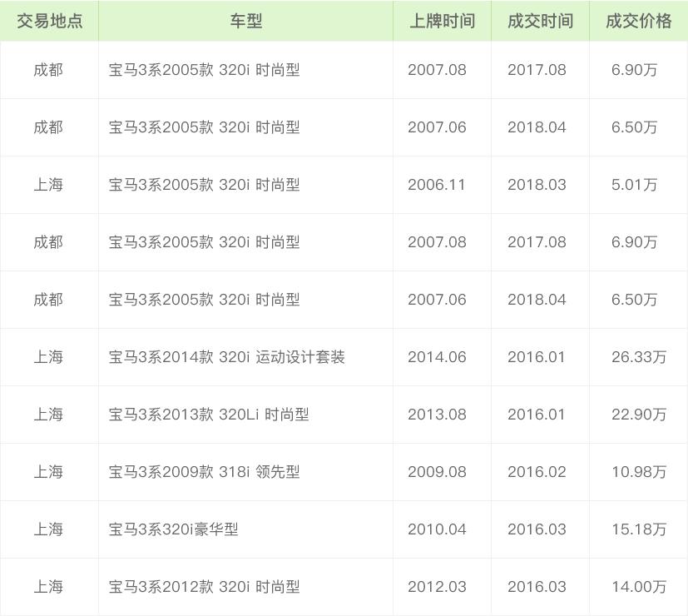Open 宝马3系2013款 320Li 时尚型 entry
Viewport: 688px width, 616px height.
click(209, 415)
